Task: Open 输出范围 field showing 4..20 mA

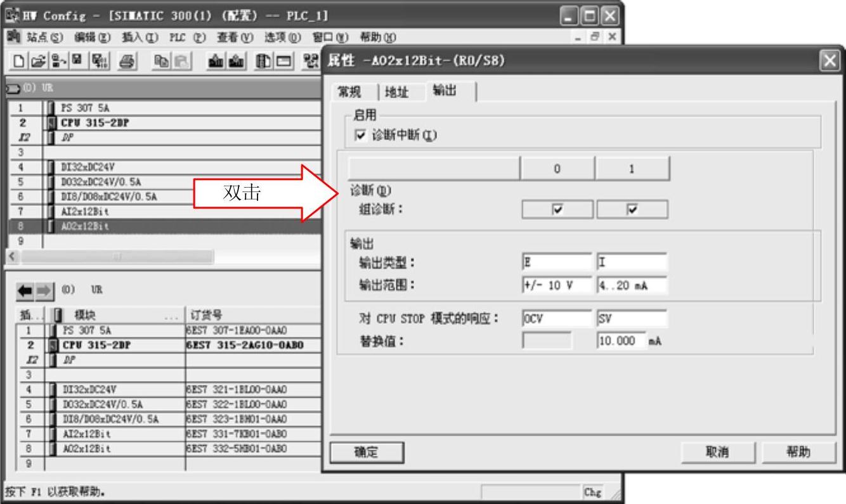Action: (632, 285)
